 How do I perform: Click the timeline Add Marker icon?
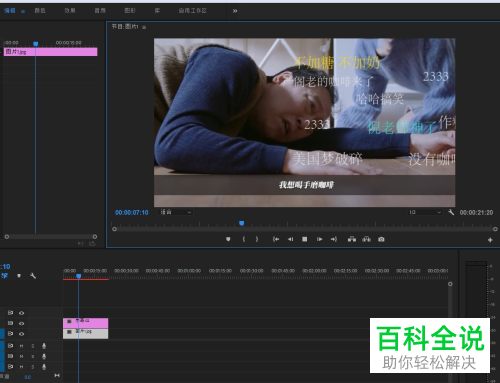[19, 276]
